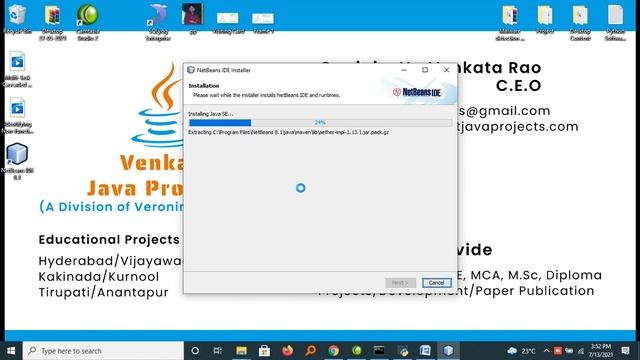Select the Camtasia Studio desktop shortcut
Screen dimensions: 640x360
(x=88, y=21)
